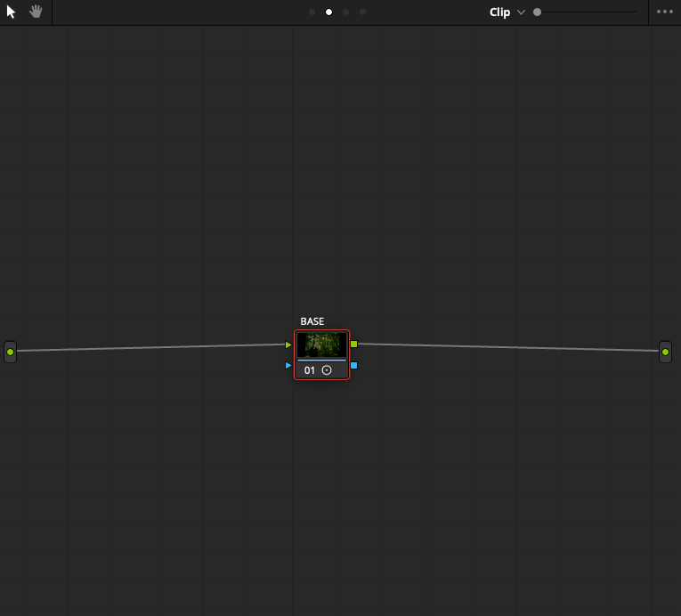
Task: Select the third page indicator dot
Action: tap(345, 12)
